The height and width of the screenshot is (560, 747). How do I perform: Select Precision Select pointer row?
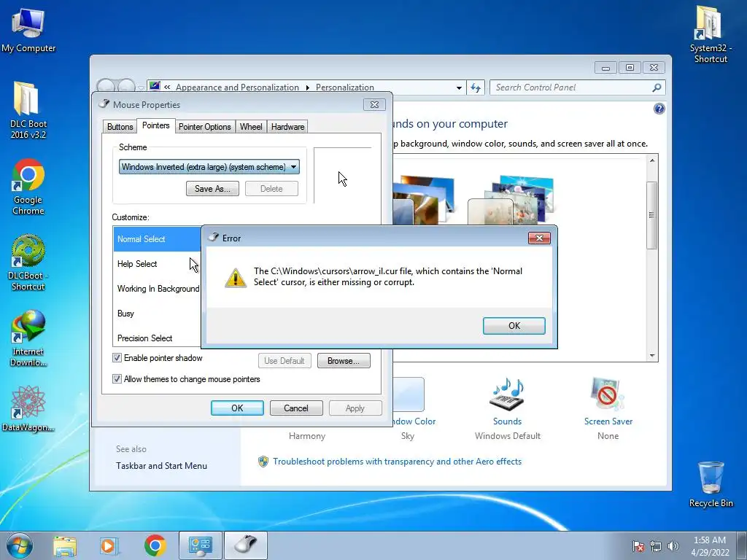(x=157, y=338)
